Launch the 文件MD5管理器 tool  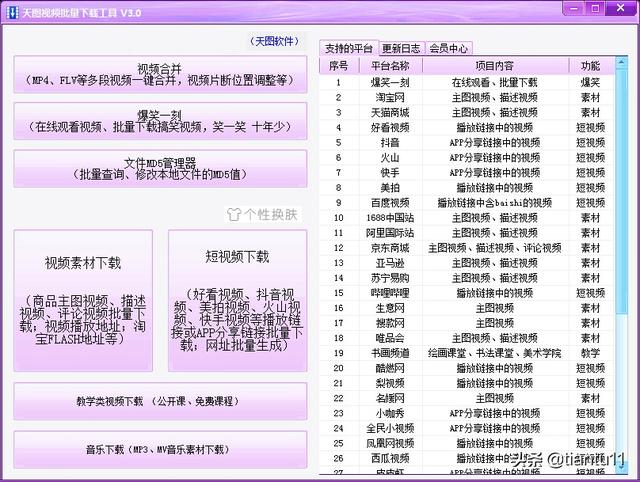coord(160,169)
